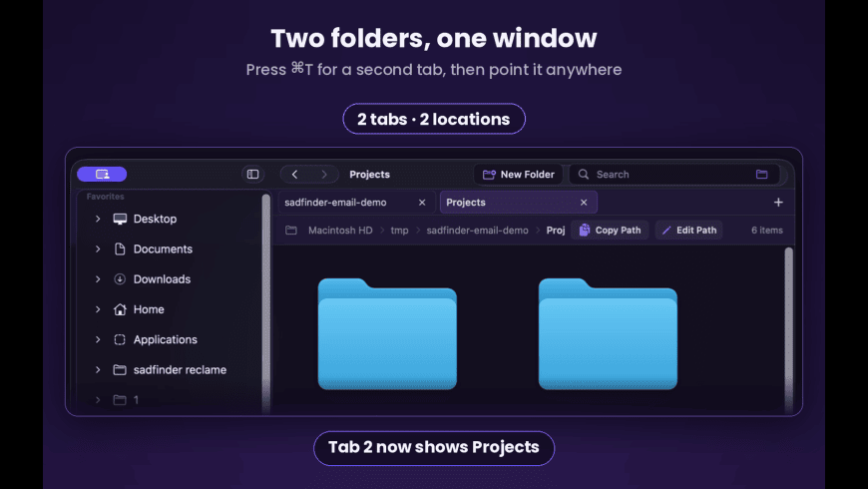Select Desktop label in Favorites

click(x=155, y=219)
